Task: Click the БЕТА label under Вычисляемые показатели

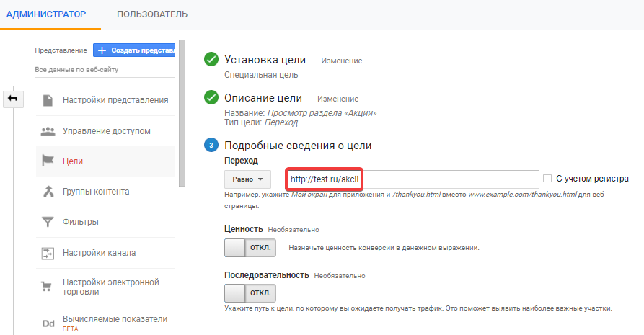Action: pyautogui.click(x=70, y=329)
